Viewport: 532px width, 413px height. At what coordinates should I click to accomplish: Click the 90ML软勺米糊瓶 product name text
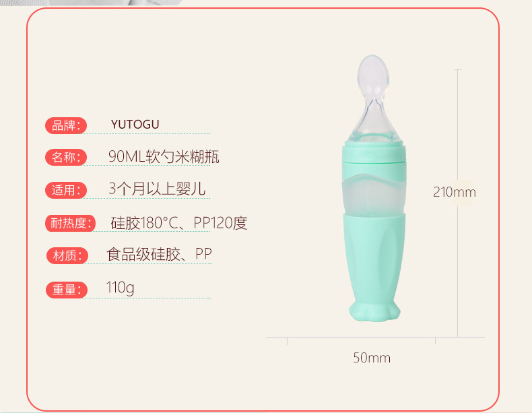[164, 157]
